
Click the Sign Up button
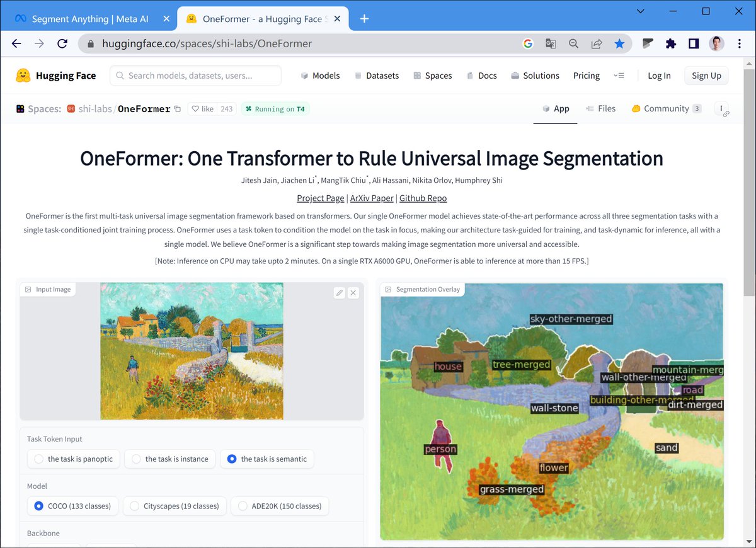point(706,76)
